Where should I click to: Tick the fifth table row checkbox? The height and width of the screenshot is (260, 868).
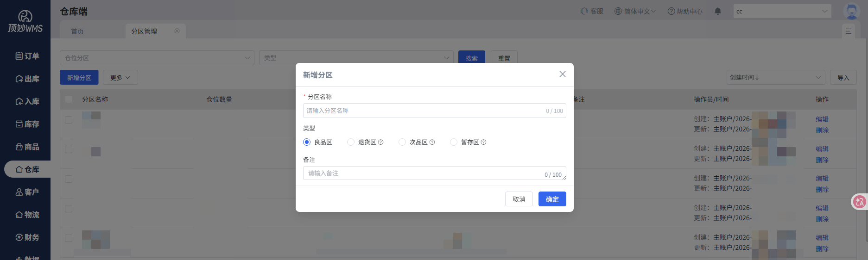(69, 238)
